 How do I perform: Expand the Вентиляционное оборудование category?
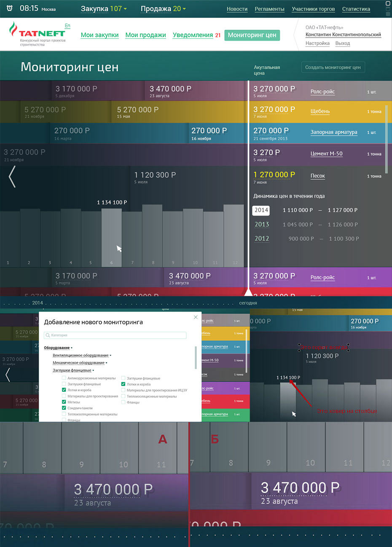pos(82,356)
